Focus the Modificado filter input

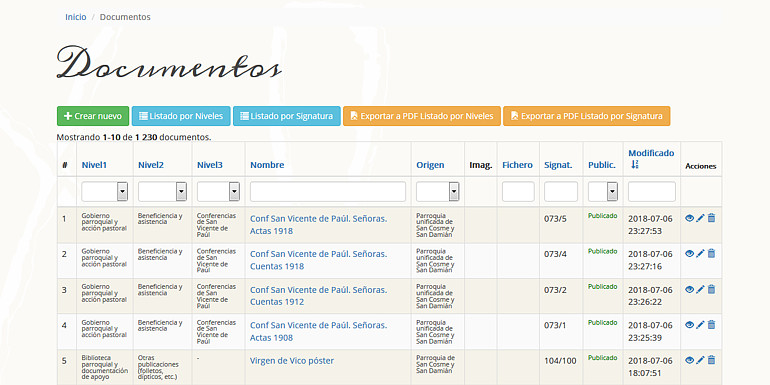(x=652, y=192)
